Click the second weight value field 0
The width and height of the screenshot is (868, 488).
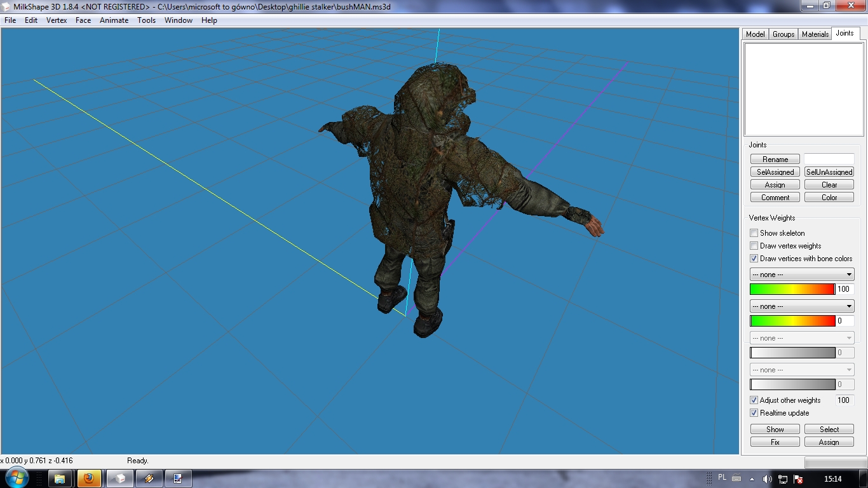pyautogui.click(x=845, y=321)
